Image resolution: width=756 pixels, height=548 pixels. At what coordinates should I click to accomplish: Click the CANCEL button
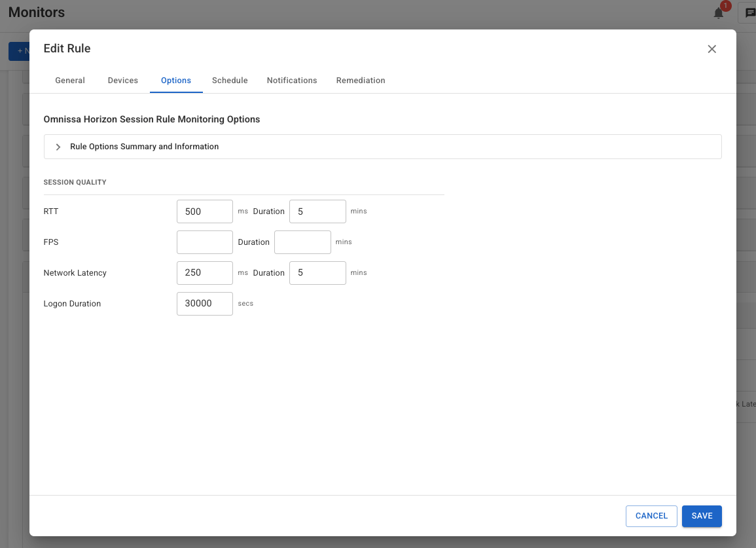pos(651,516)
